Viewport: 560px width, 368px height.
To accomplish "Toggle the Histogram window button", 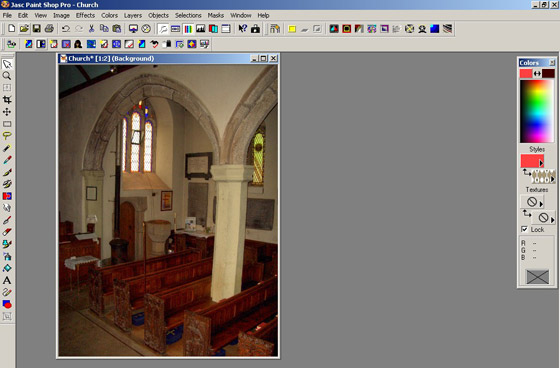I will (201, 29).
